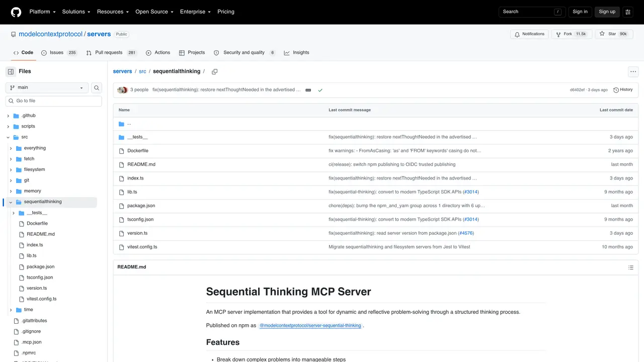The height and width of the screenshot is (362, 644).
Task: Collapse the sequentialthinking folder in tree
Action: tap(11, 202)
